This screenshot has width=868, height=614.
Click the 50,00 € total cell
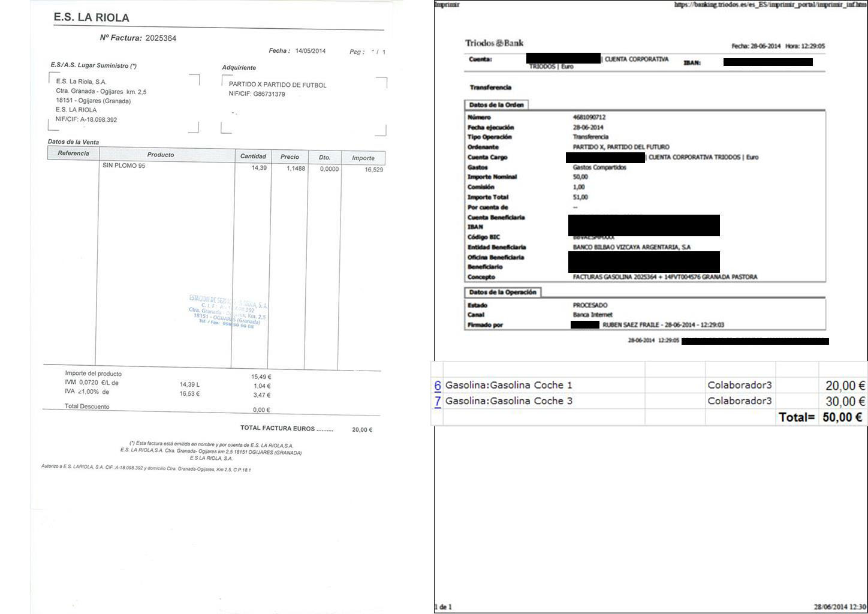pyautogui.click(x=843, y=417)
